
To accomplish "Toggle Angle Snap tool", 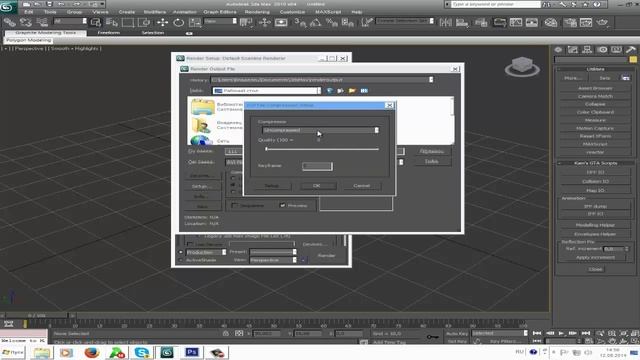I will pos(316,22).
